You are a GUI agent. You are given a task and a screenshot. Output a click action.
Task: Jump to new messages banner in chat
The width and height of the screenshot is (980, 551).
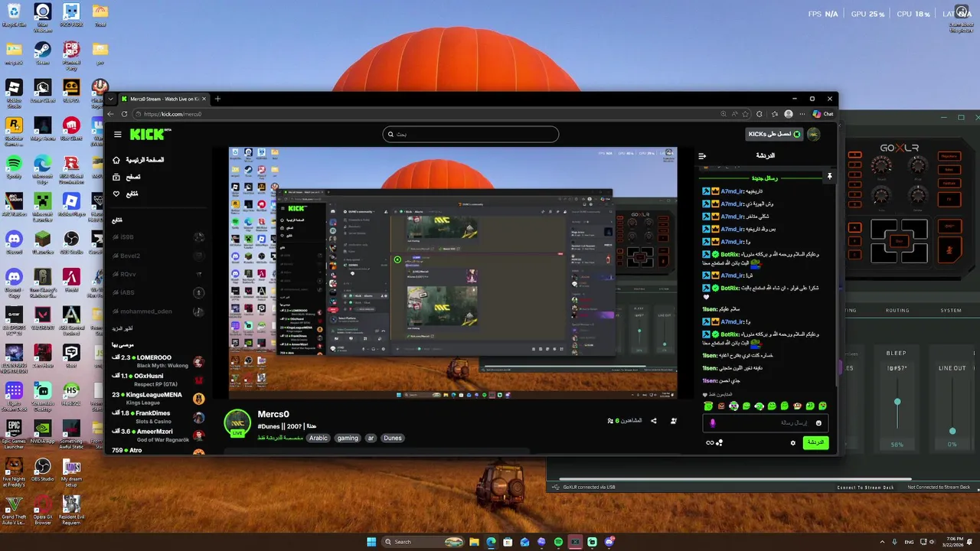pyautogui.click(x=764, y=178)
